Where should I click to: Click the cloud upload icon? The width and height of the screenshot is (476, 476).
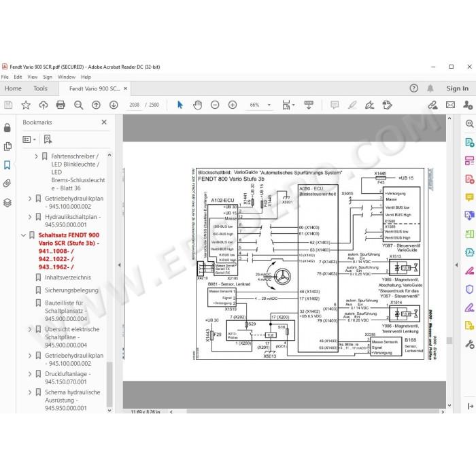pos(44,105)
